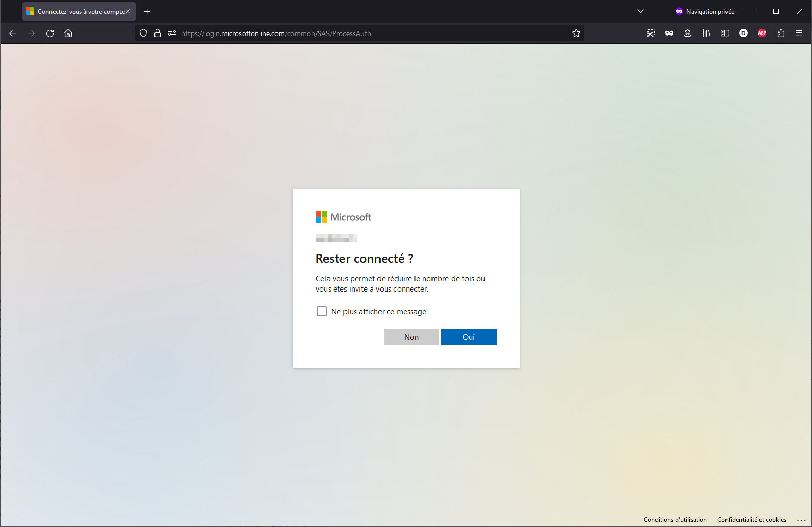This screenshot has height=527, width=812.
Task: Maximize the browser window
Action: pyautogui.click(x=776, y=11)
